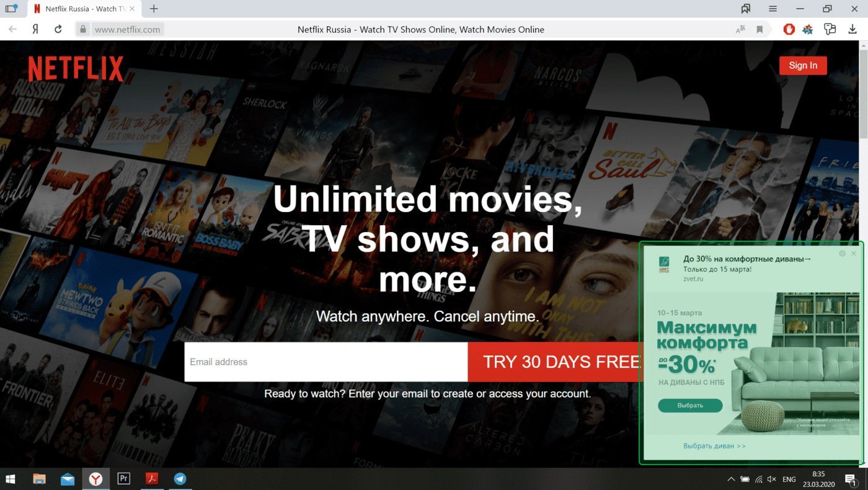The width and height of the screenshot is (868, 490).
Task: Open the feedback chat extension icon
Action: tap(830, 29)
